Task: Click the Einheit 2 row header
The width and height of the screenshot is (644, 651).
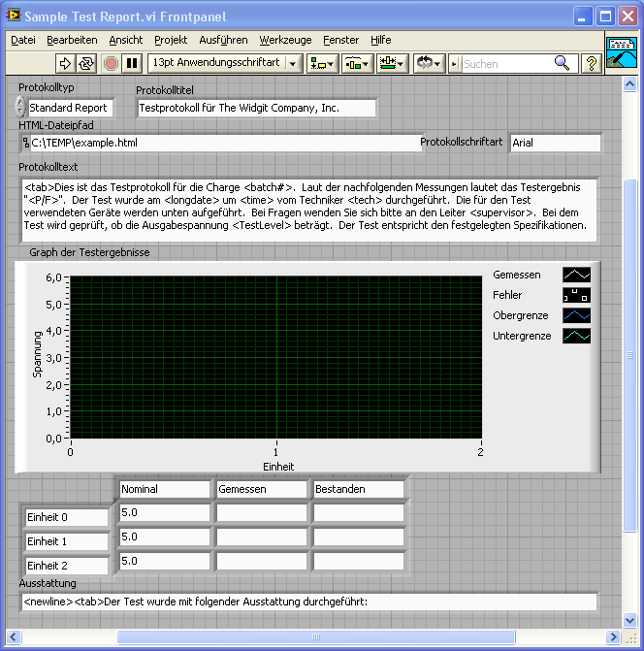Action: [66, 566]
